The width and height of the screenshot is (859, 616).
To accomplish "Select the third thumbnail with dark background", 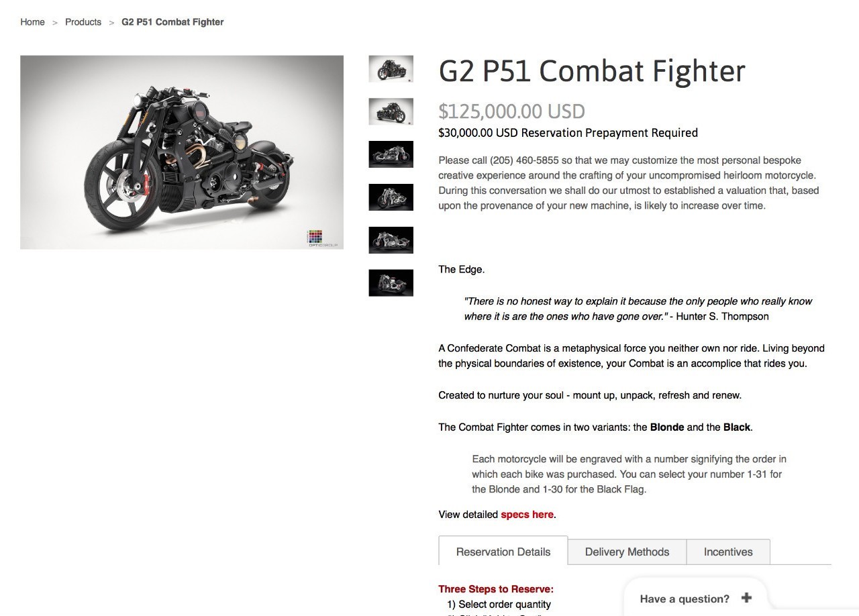I will [391, 154].
